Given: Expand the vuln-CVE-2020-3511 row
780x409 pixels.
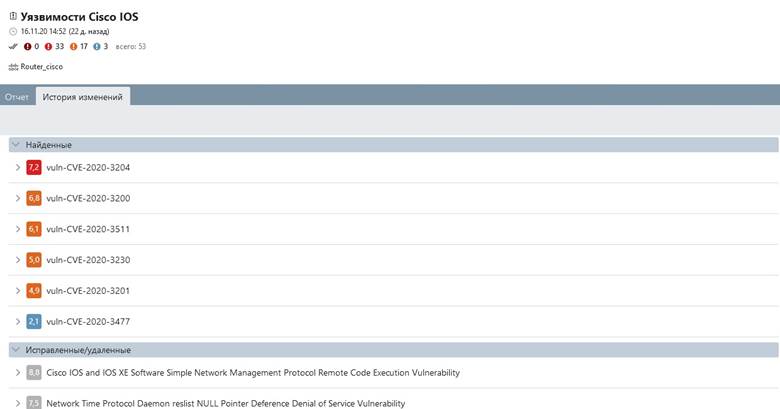Looking at the screenshot, I should coord(18,229).
